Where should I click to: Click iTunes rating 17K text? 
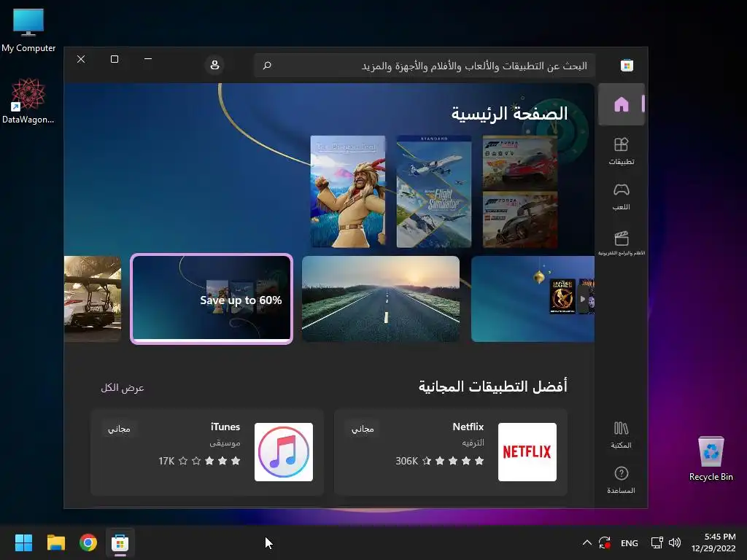pos(166,461)
